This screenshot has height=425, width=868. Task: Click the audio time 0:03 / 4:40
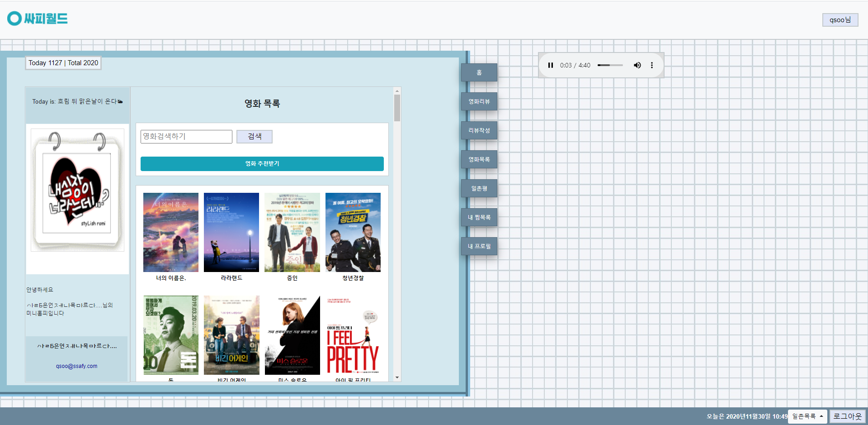point(575,65)
